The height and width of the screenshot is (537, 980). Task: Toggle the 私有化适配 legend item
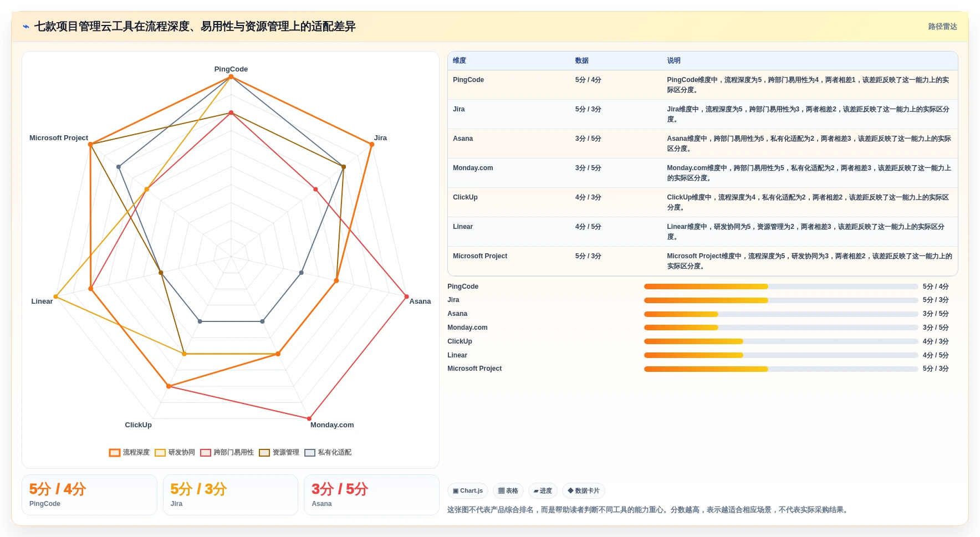328,453
